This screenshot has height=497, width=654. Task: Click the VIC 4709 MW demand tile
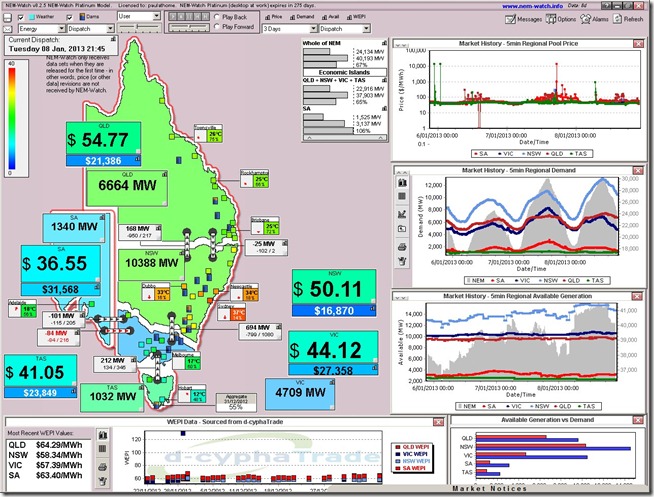[x=300, y=394]
